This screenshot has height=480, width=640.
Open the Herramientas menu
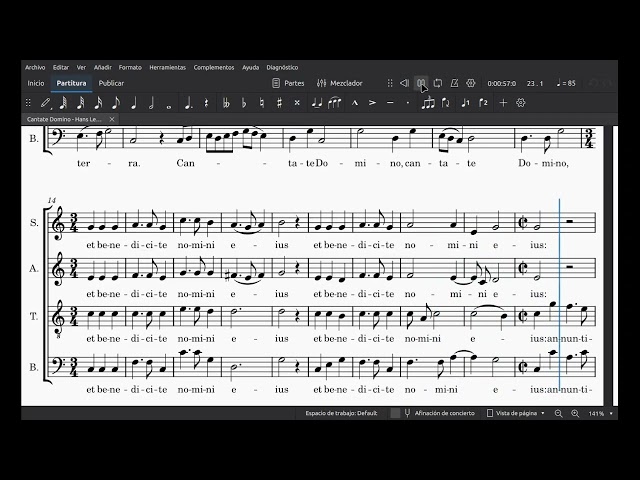(x=167, y=67)
